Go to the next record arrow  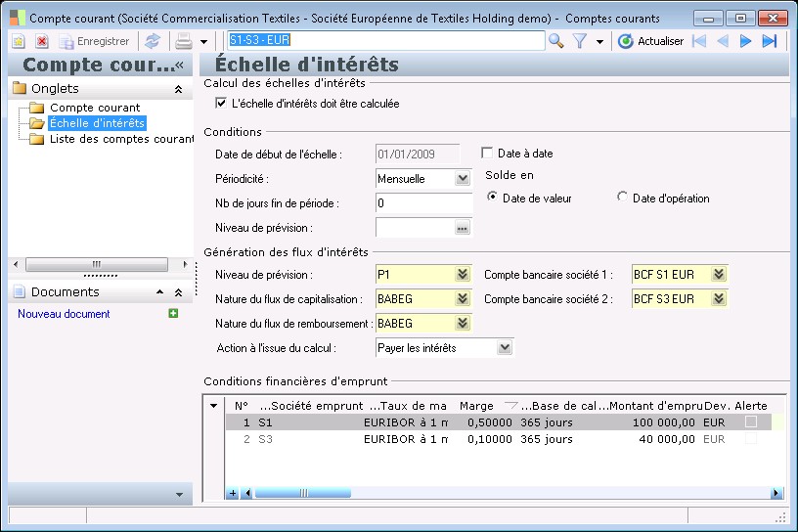[x=746, y=41]
